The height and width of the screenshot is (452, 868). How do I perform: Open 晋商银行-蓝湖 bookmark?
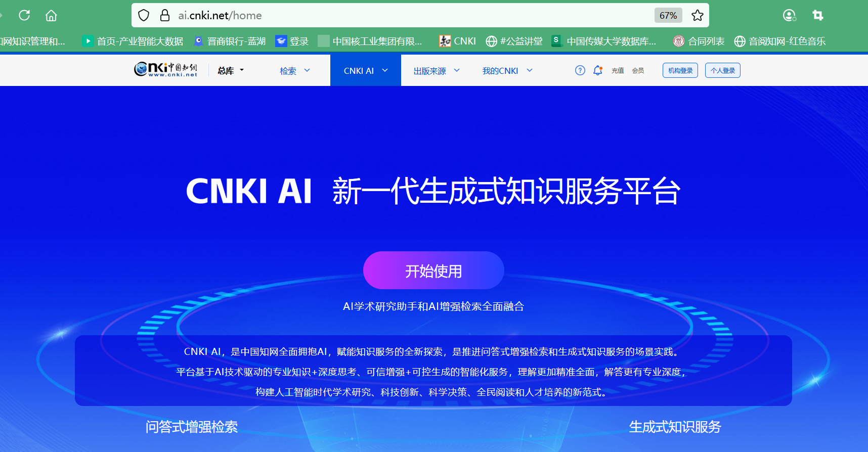[230, 41]
